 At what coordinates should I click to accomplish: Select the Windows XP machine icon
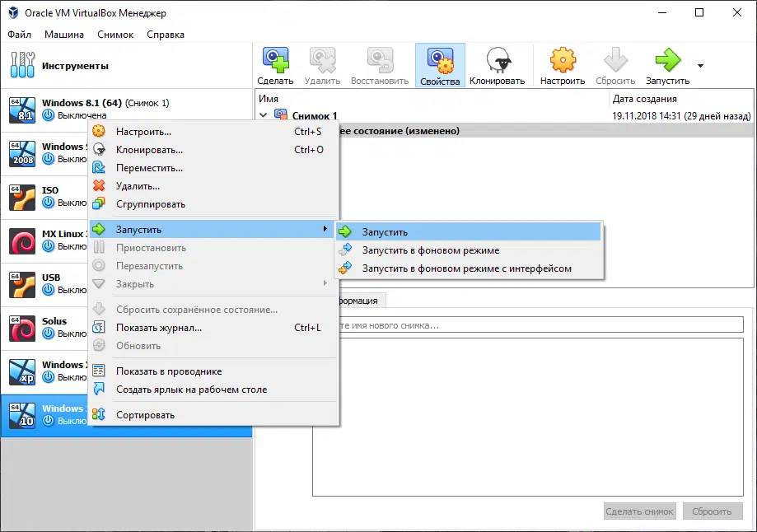22,371
